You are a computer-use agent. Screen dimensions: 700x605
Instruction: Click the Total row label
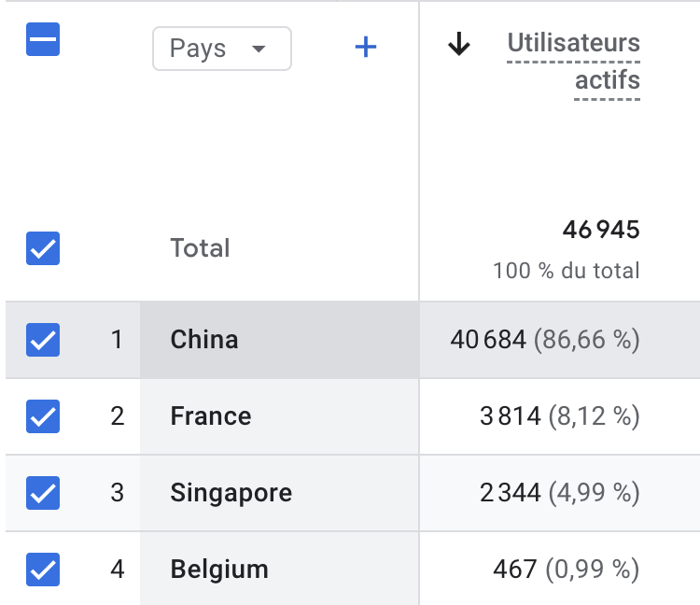200,248
